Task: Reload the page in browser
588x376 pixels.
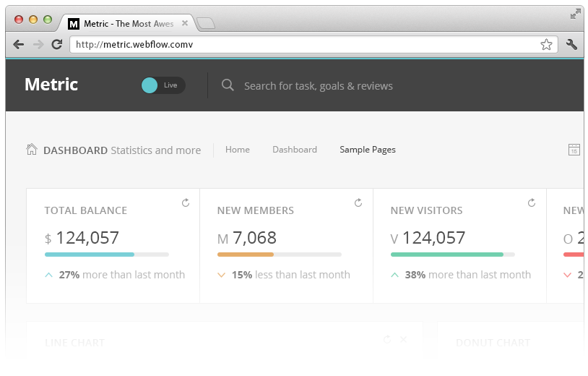Action: point(56,45)
